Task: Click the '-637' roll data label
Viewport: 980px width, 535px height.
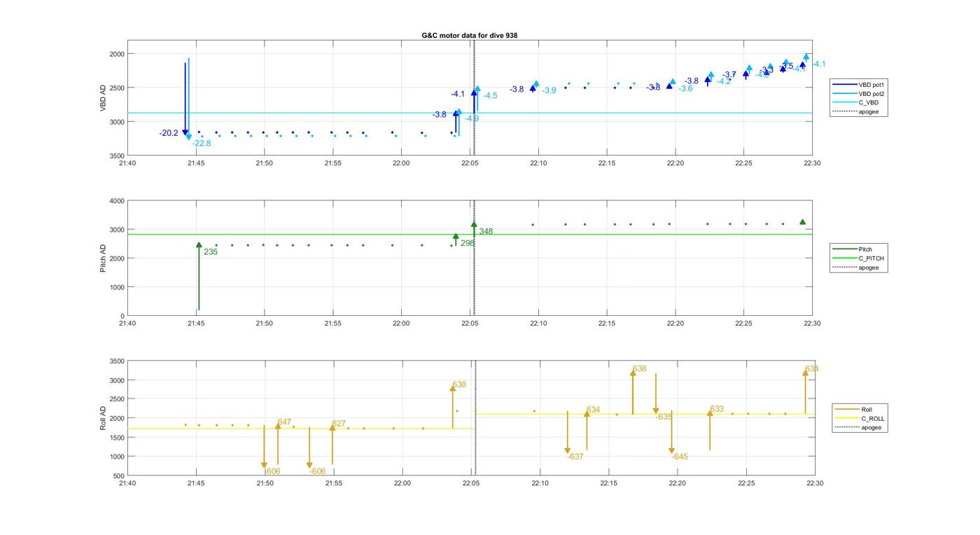Action: coord(575,457)
